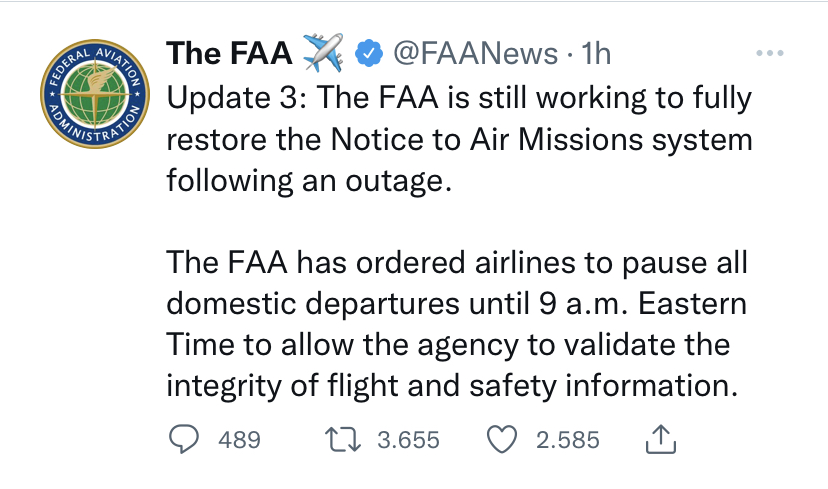Click the "1h" tweet timestamp

[x=597, y=52]
